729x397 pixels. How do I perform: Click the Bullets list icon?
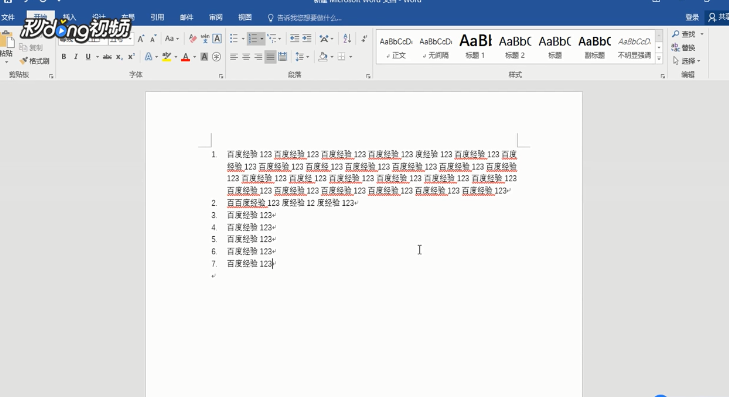click(x=234, y=39)
